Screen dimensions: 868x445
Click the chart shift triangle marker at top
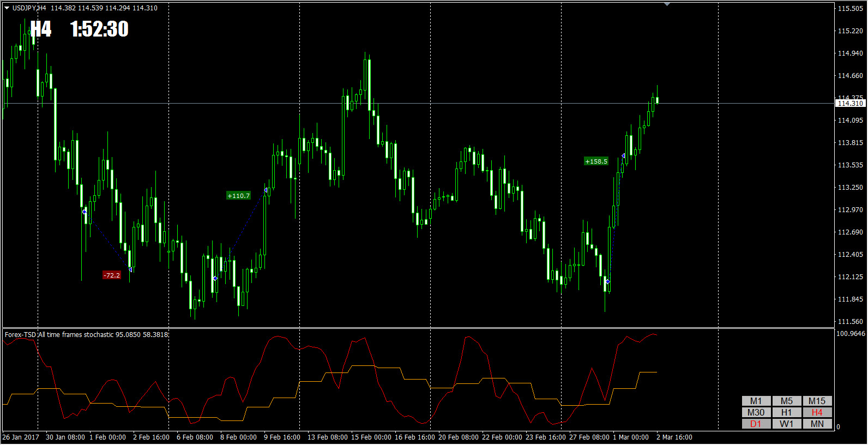667,4
